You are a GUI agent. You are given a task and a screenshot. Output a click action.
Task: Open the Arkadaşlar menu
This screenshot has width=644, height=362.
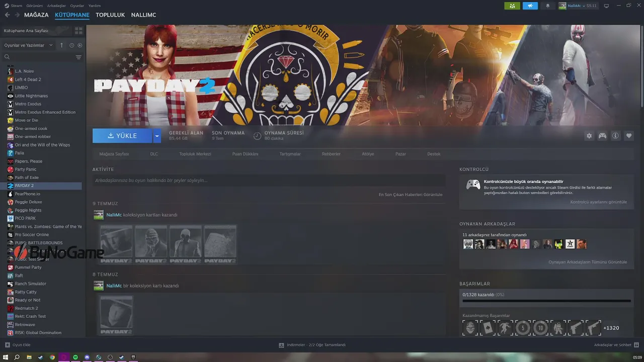click(56, 6)
